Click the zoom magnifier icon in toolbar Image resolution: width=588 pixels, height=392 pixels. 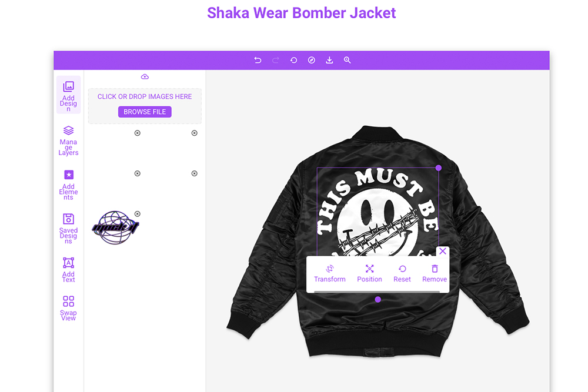[348, 60]
